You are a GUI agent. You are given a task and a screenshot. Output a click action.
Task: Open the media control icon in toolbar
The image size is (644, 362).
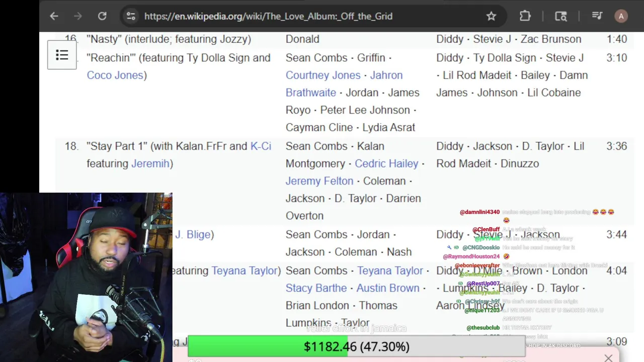[597, 16]
